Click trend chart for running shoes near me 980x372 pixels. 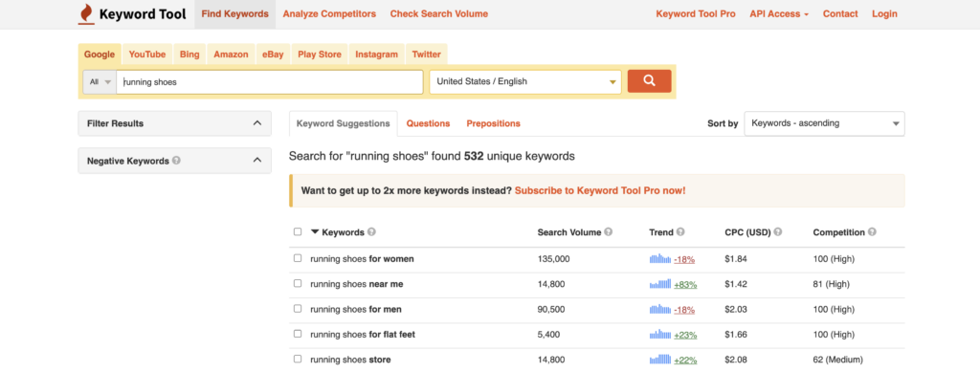click(660, 284)
